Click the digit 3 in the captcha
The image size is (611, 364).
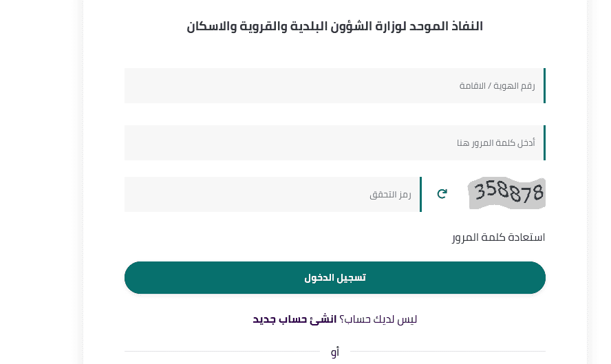(480, 191)
